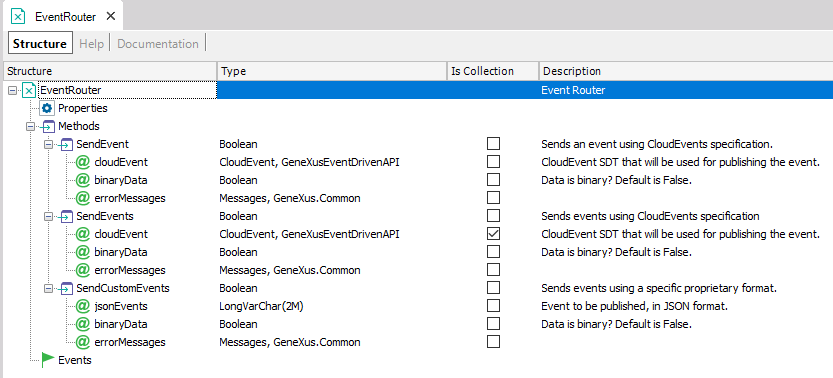Screen dimensions: 833x378
Task: Click the EventRouter root object icon
Action: click(29, 91)
